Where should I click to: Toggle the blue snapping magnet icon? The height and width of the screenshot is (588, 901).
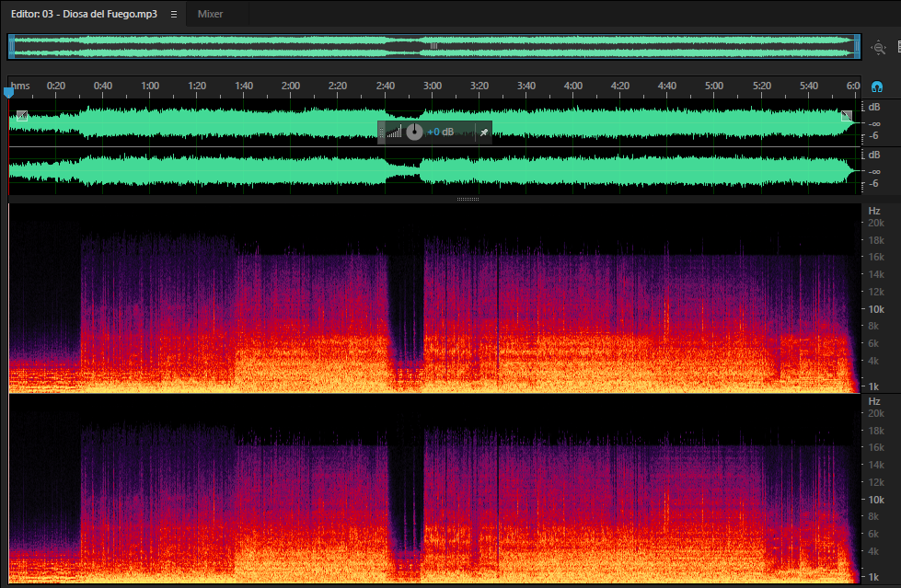pos(877,86)
